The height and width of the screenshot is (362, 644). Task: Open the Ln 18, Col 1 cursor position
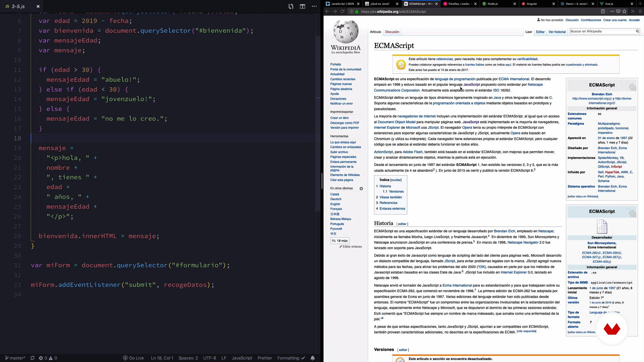(x=162, y=358)
